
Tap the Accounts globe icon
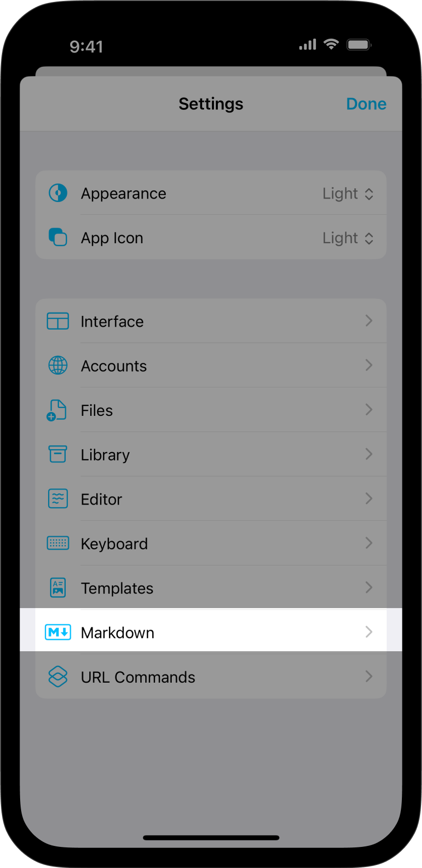[x=58, y=365]
